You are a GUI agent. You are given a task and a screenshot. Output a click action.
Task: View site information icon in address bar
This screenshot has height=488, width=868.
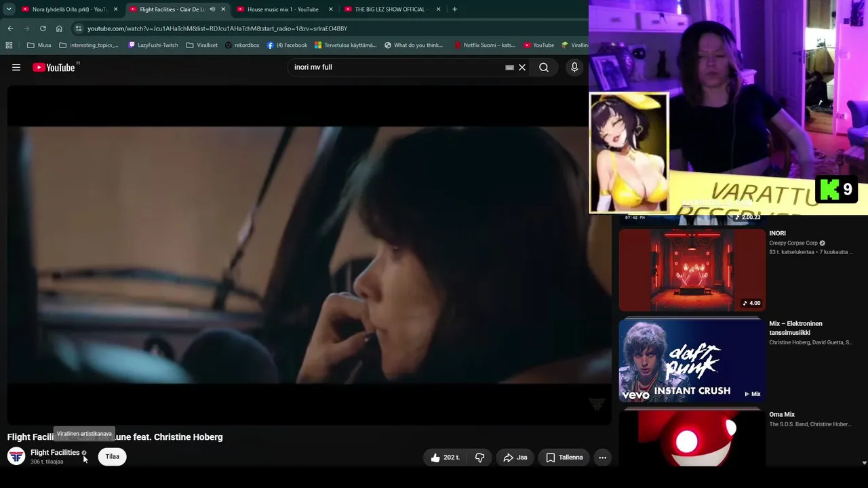pyautogui.click(x=79, y=28)
